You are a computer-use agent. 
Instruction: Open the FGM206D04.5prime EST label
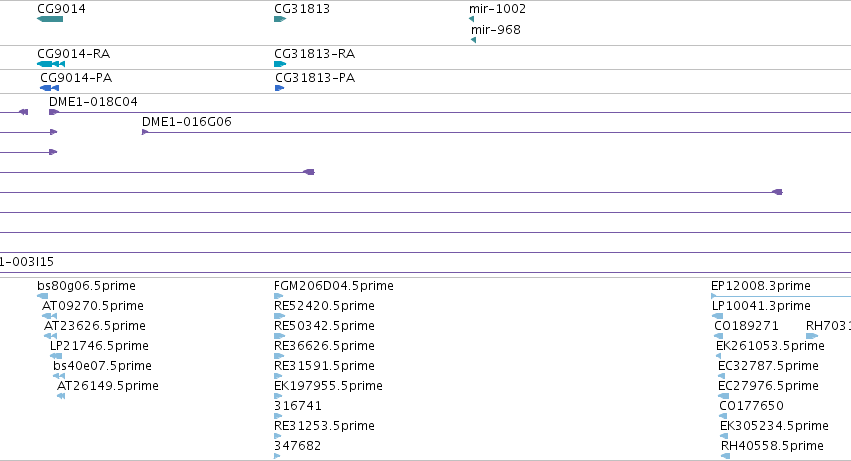(334, 286)
